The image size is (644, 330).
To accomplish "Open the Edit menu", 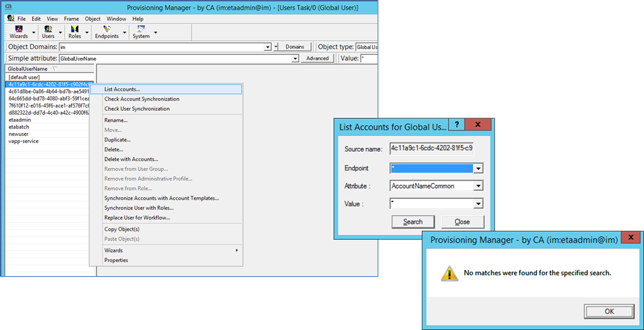I will tap(36, 19).
